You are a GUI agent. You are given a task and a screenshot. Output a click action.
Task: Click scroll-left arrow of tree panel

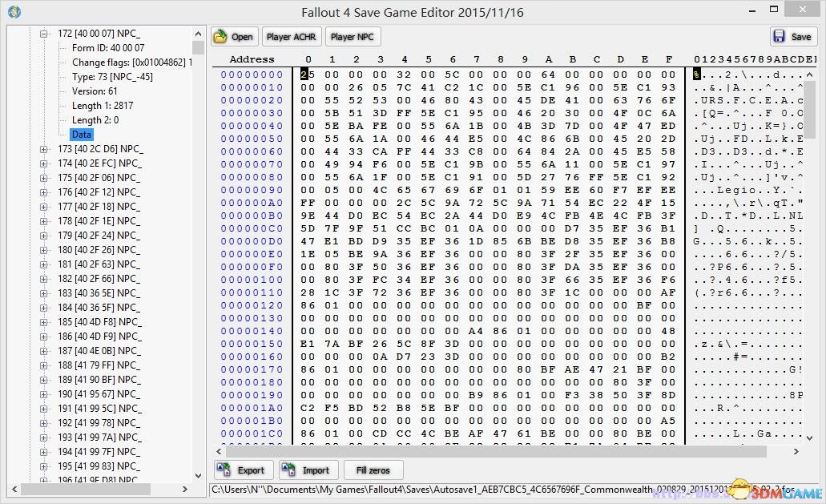pyautogui.click(x=14, y=490)
